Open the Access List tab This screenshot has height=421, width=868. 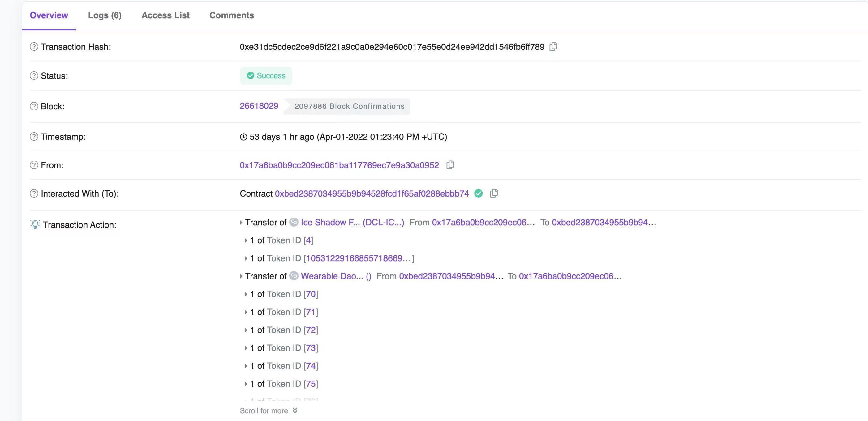(x=165, y=15)
